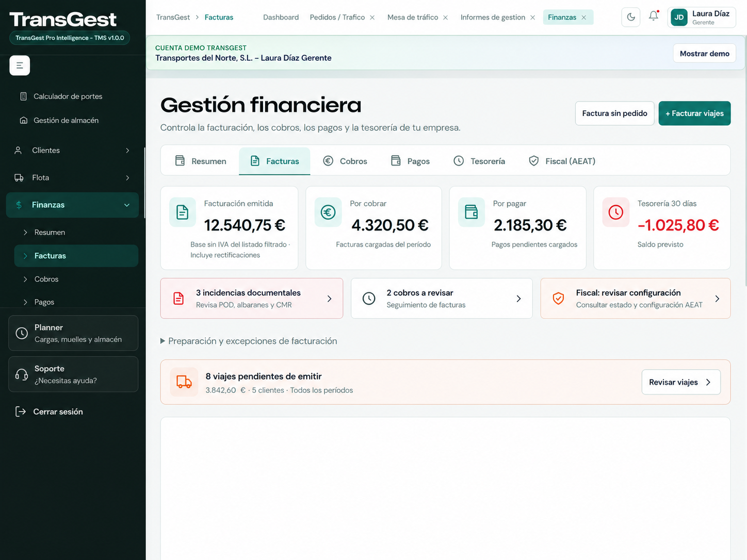The width and height of the screenshot is (747, 560).
Task: Close the Pedidos / Trafico tab
Action: [x=372, y=18]
